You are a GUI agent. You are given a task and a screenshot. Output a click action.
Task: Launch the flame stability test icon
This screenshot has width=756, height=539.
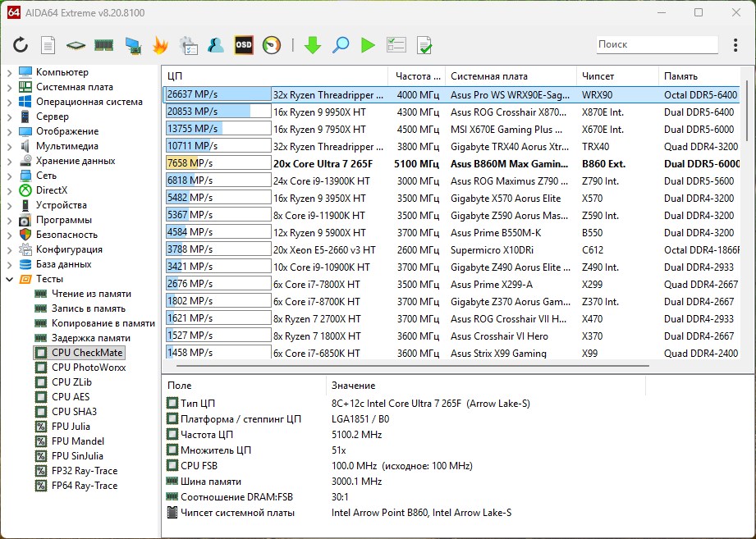161,45
